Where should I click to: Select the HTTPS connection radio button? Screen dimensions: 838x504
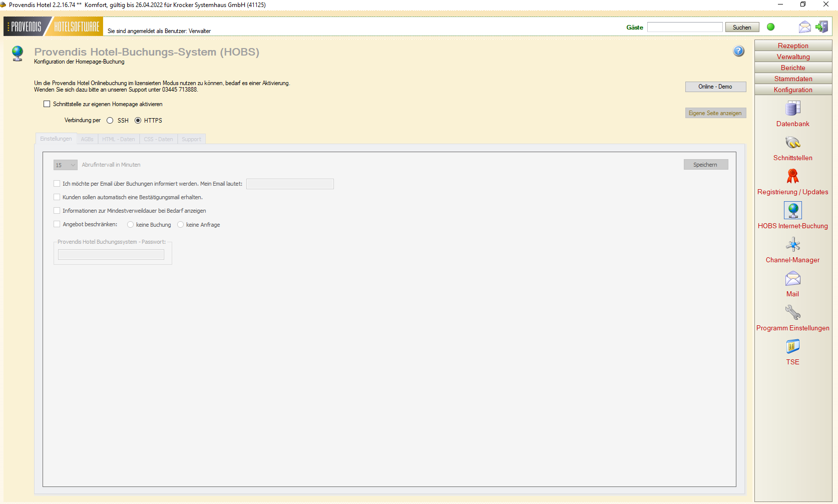tap(138, 121)
